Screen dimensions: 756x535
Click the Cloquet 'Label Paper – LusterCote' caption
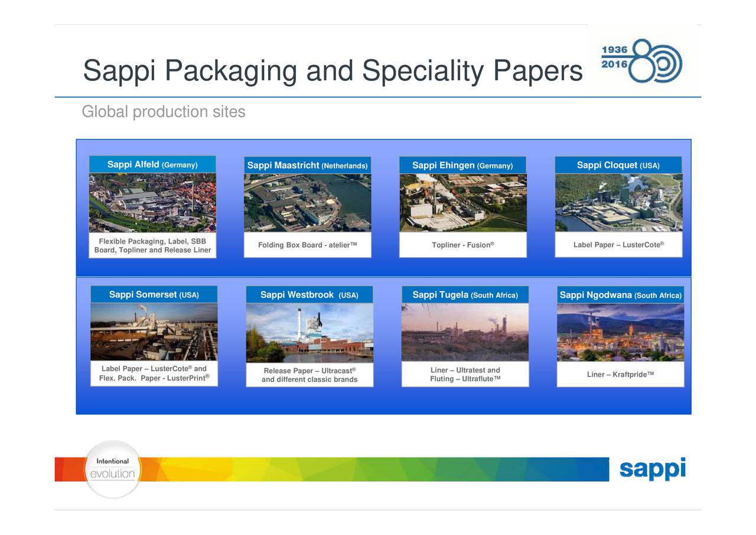(x=618, y=245)
